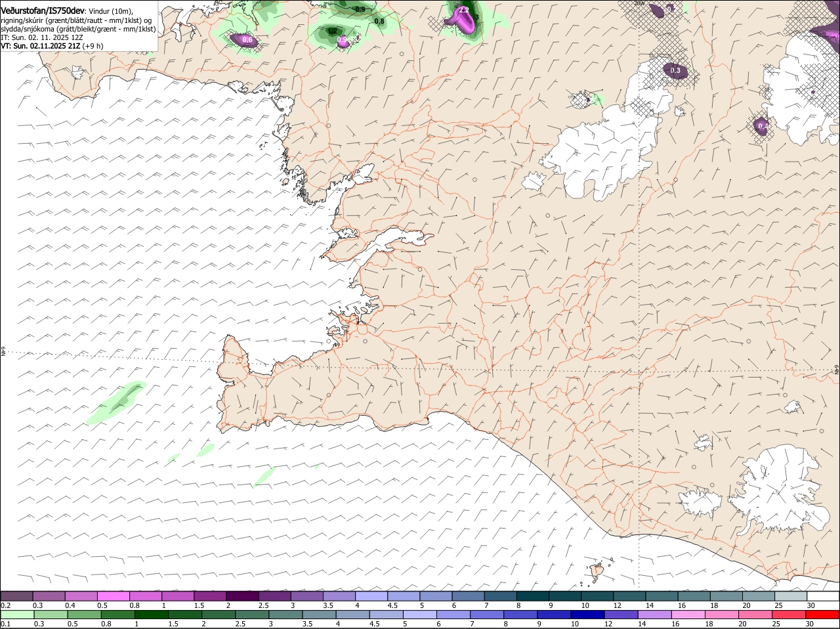Click the '0.6' value on the purple patch
Viewport: 840px width, 629px height.
tap(247, 40)
